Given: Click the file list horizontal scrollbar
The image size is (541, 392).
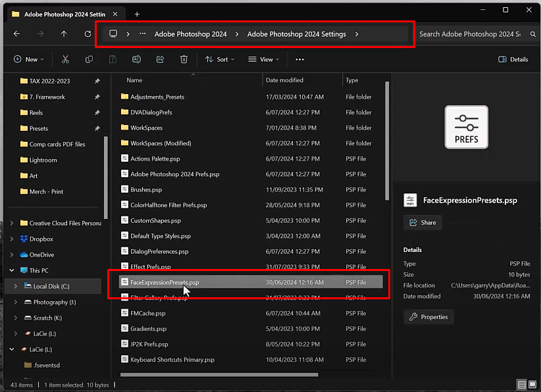Looking at the screenshot, I should (219, 374).
